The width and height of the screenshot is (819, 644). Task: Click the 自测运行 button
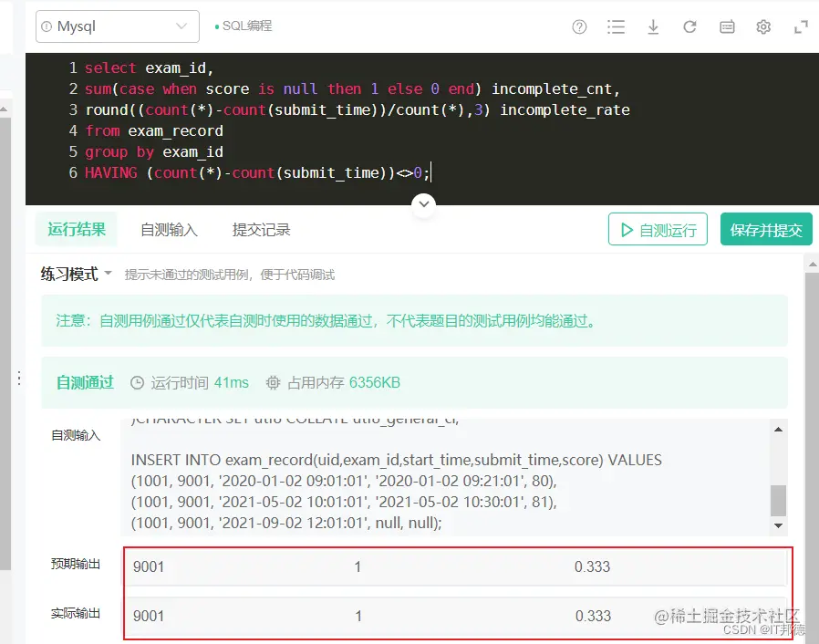pos(658,229)
